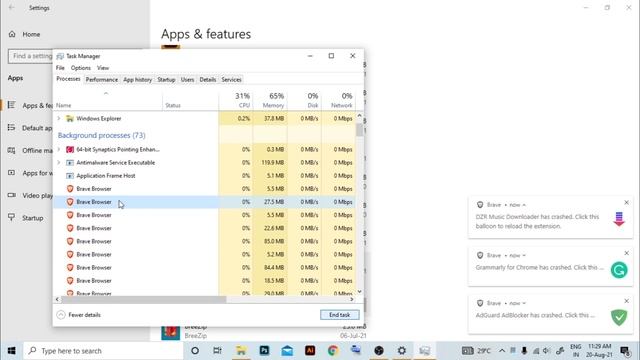Open Settings gear on taskbar
This screenshot has height=360, width=640.
[402, 351]
